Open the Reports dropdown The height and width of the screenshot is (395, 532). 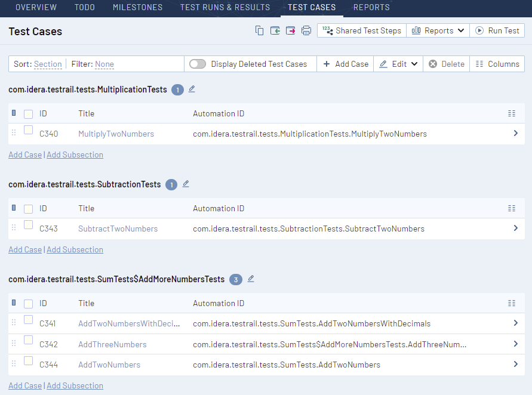(438, 30)
